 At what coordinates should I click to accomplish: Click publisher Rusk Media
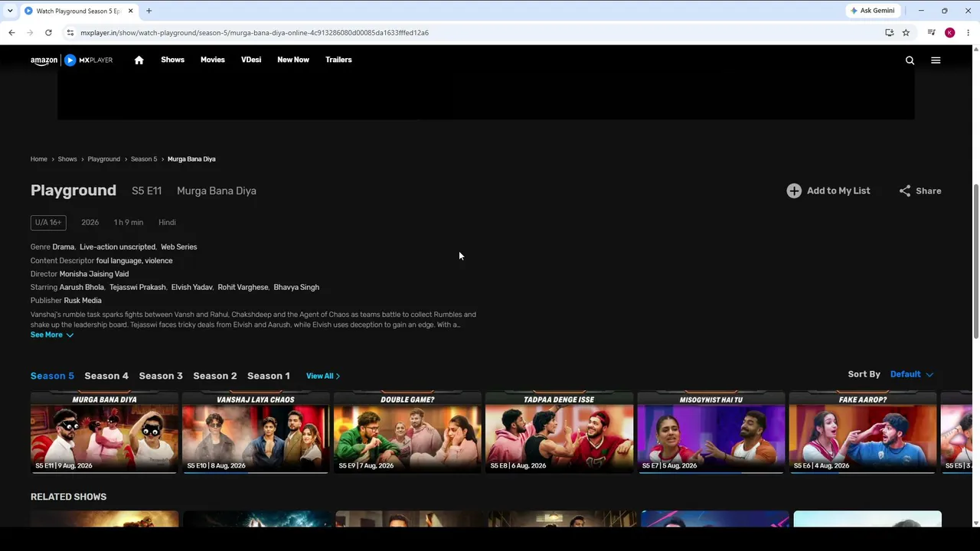click(83, 301)
